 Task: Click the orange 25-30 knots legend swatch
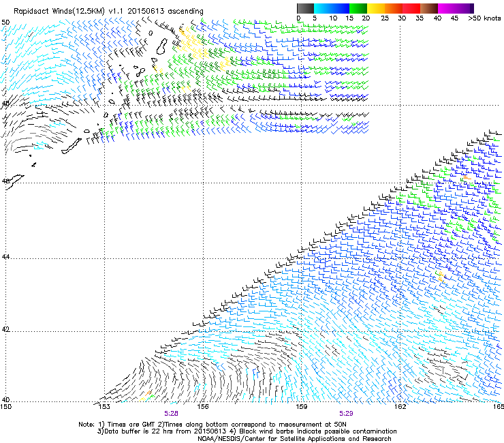(394, 8)
